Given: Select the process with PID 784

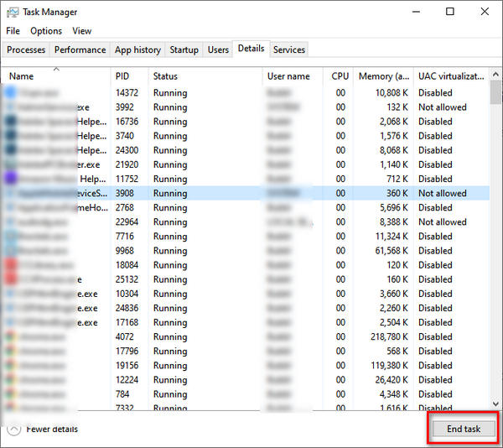Looking at the screenshot, I should [x=246, y=394].
